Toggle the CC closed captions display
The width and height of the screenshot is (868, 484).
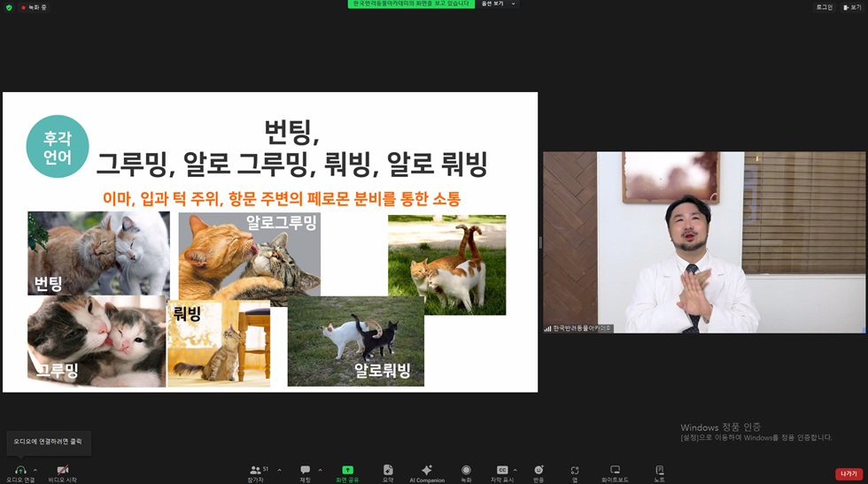(502, 470)
